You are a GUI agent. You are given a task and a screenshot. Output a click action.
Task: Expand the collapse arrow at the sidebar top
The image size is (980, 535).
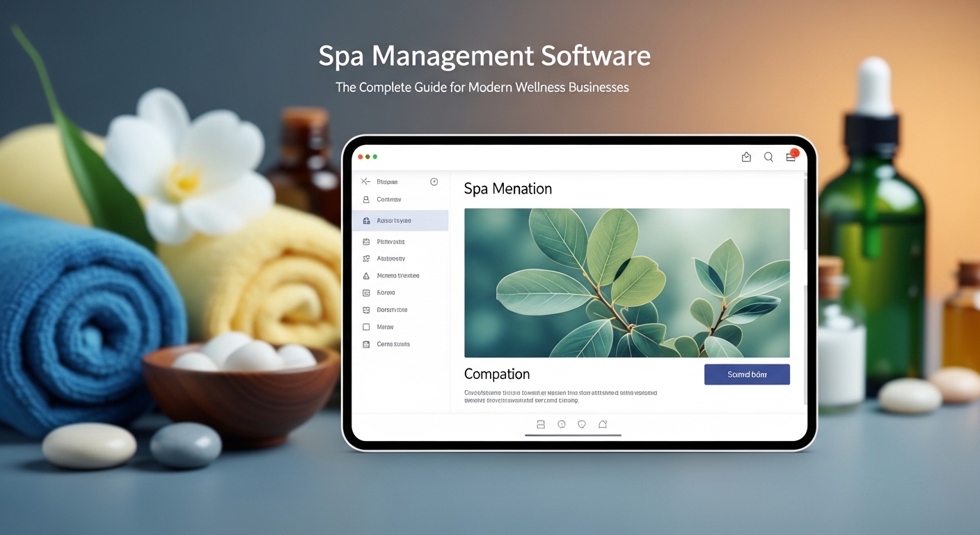365,181
